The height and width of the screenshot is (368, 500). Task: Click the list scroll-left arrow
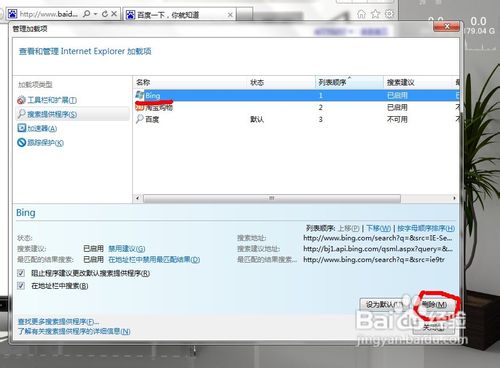[138, 198]
